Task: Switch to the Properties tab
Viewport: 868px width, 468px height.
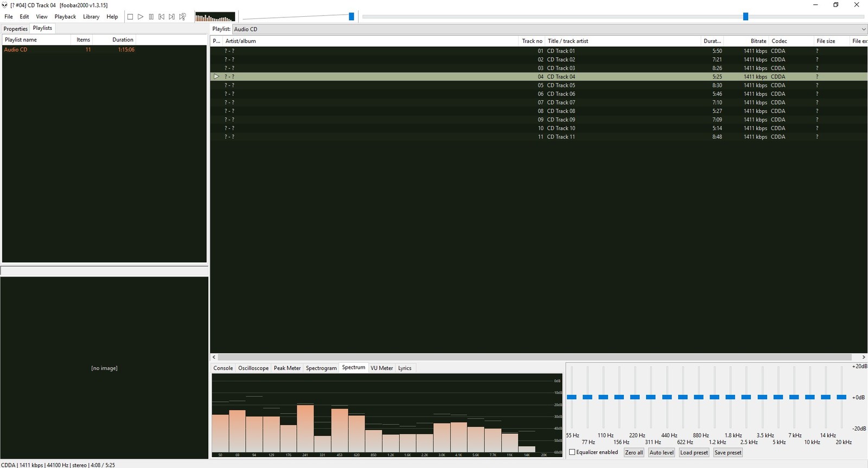Action: 15,29
